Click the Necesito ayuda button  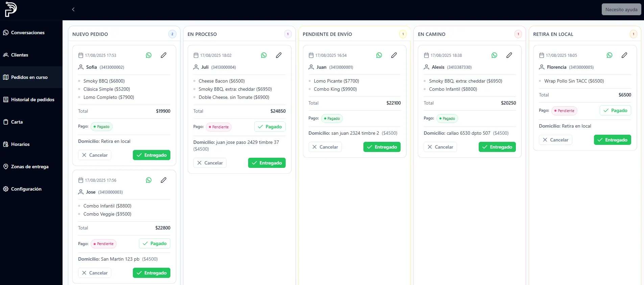click(621, 9)
